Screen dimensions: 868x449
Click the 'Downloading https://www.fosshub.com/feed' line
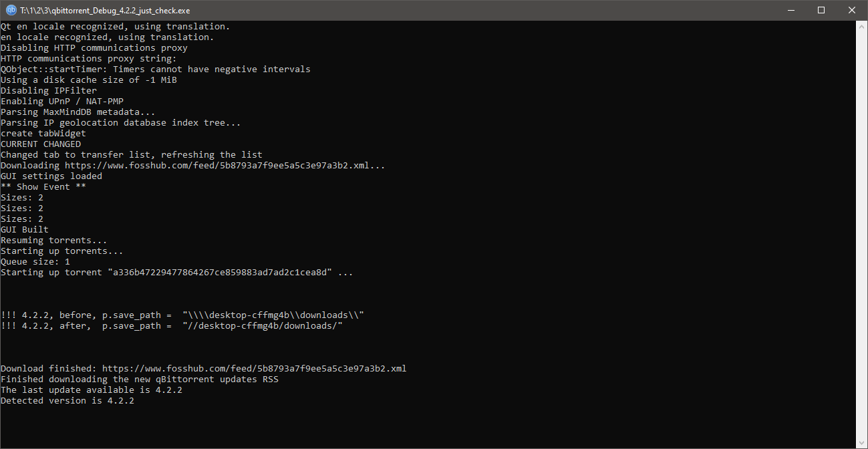(193, 166)
